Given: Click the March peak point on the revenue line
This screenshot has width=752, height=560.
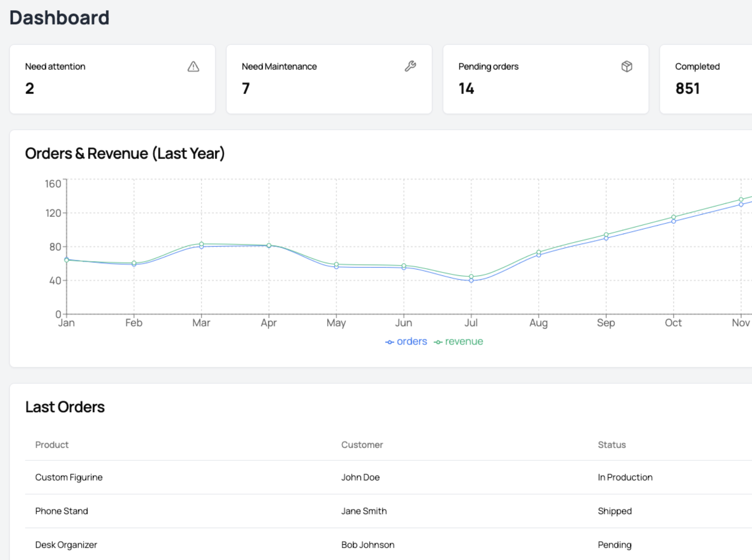Looking at the screenshot, I should (x=202, y=243).
